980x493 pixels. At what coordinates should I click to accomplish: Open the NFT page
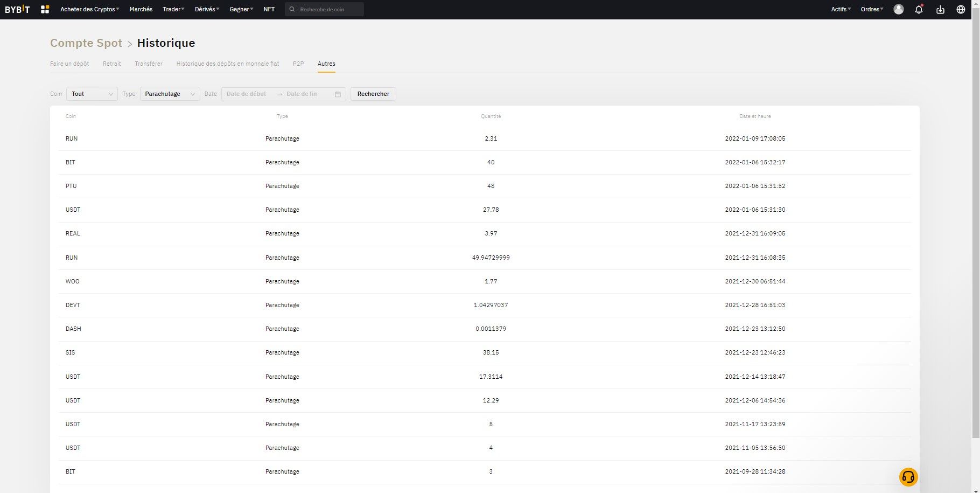pos(269,9)
